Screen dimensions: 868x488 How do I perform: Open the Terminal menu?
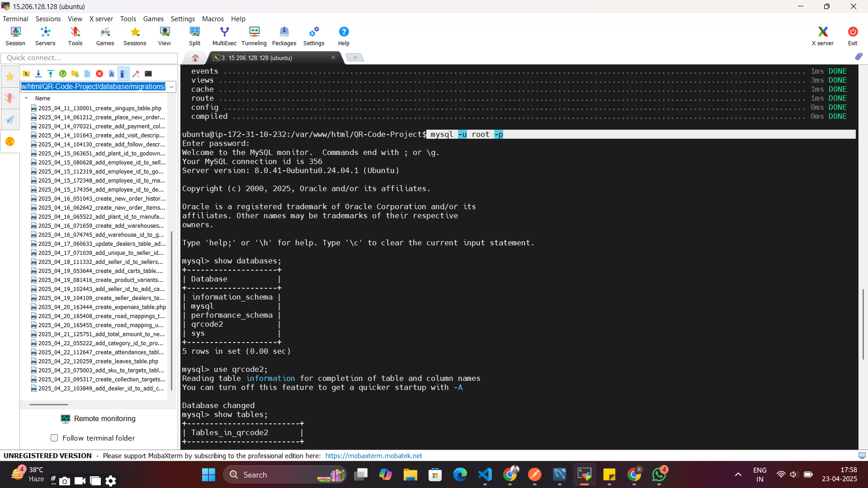15,19
